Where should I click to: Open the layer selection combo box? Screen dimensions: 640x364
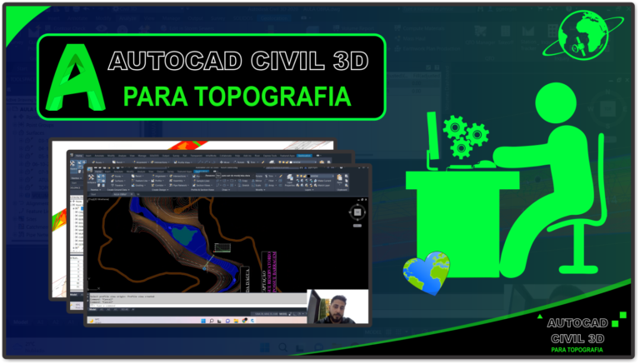[x=321, y=177]
